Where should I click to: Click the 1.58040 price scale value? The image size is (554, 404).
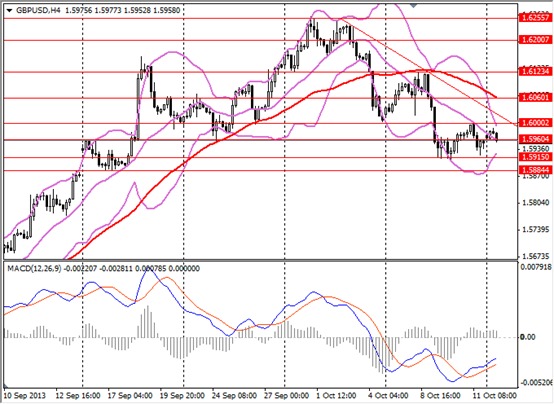tap(536, 203)
